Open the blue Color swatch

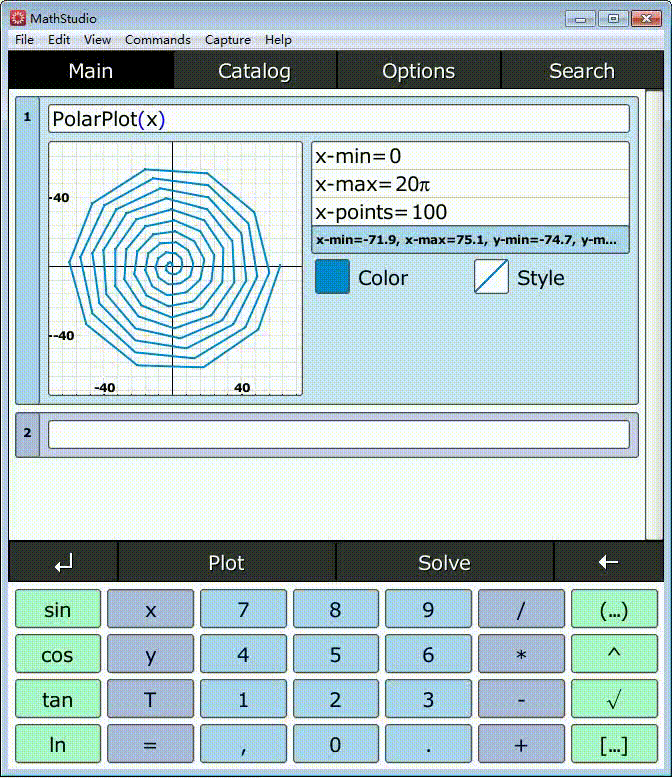pyautogui.click(x=332, y=276)
